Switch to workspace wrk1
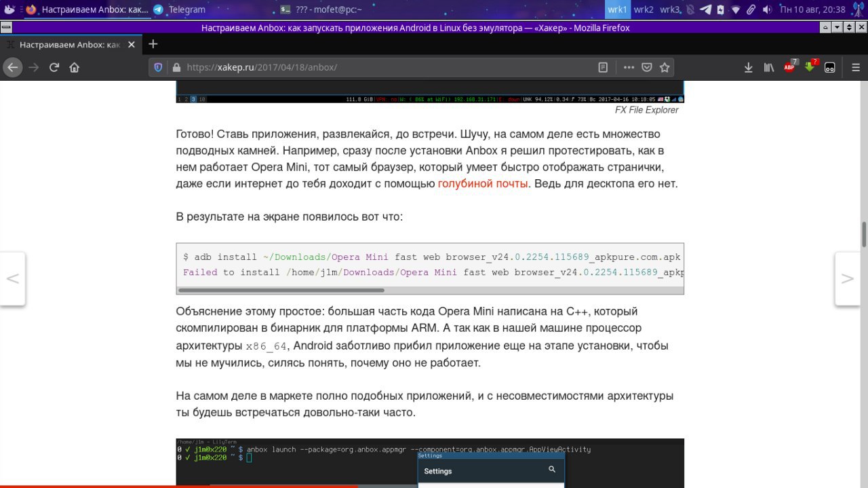The width and height of the screenshot is (868, 488). 617,10
